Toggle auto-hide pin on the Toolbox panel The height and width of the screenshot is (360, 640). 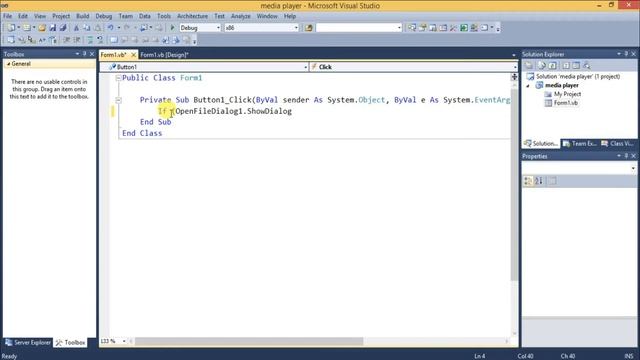84,54
